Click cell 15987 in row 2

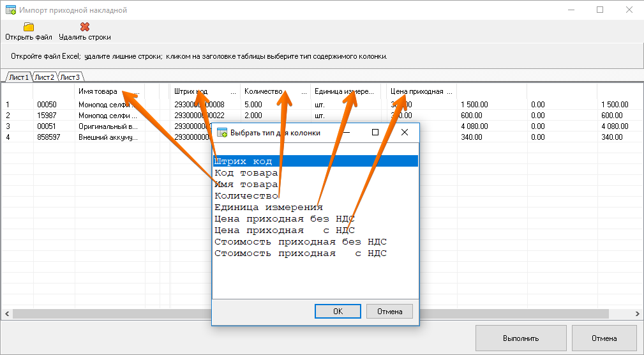click(54, 116)
